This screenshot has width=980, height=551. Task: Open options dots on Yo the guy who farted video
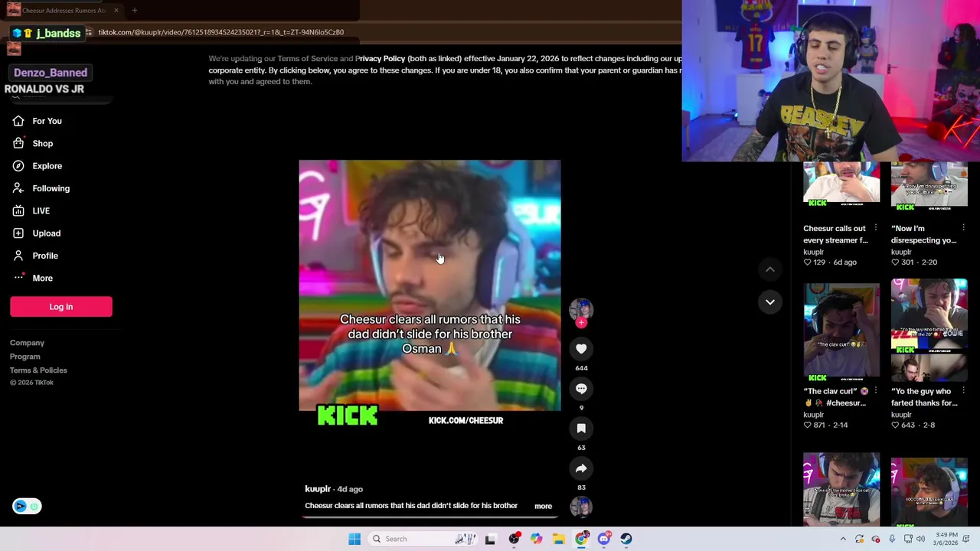(x=963, y=391)
